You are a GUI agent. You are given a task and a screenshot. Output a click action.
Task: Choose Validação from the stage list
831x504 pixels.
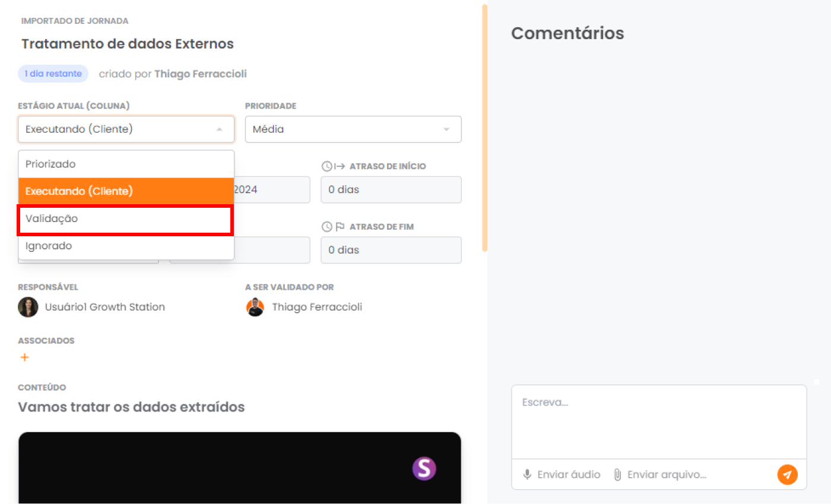pyautogui.click(x=126, y=218)
